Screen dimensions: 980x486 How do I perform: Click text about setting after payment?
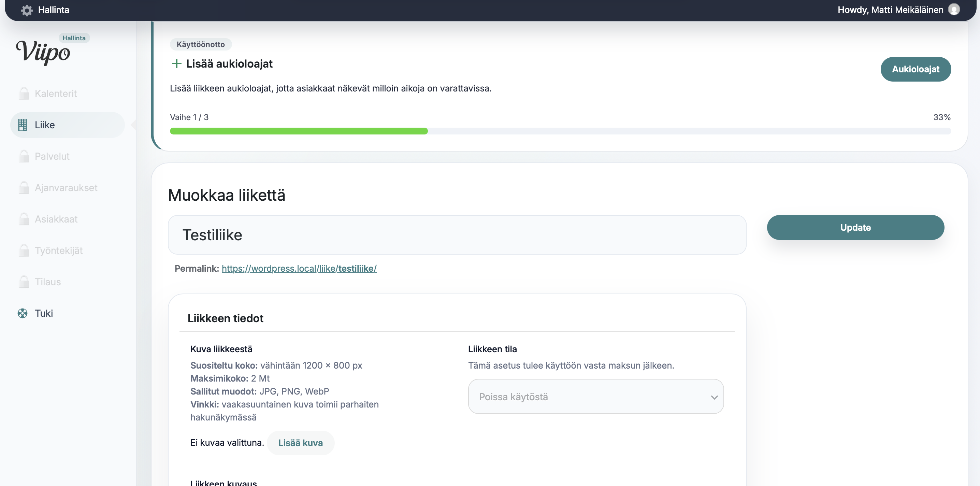[571, 366]
